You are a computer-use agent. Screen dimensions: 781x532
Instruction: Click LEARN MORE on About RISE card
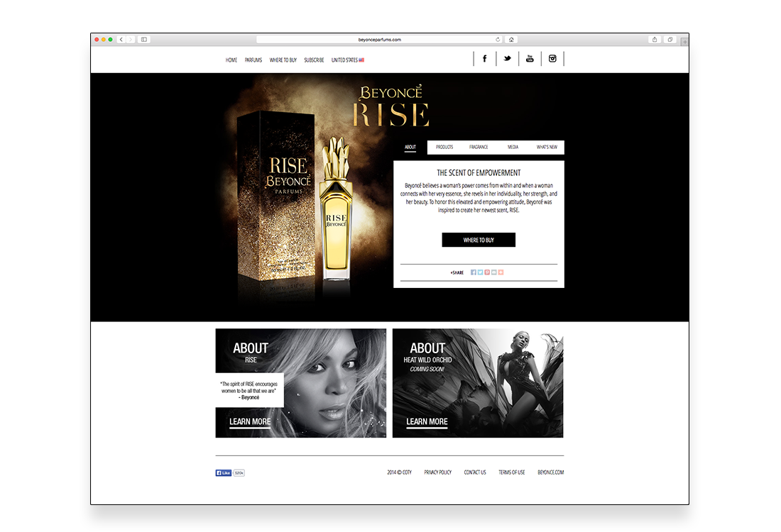click(250, 422)
